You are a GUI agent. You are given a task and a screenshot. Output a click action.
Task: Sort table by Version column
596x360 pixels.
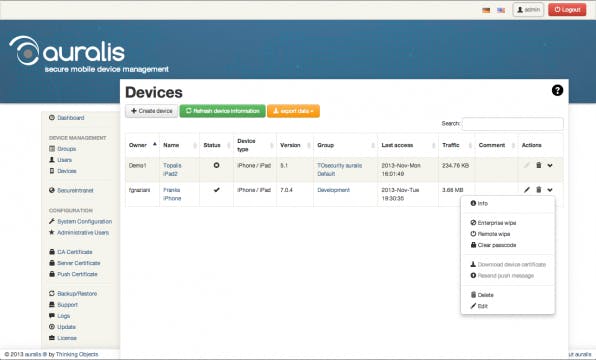(295, 145)
